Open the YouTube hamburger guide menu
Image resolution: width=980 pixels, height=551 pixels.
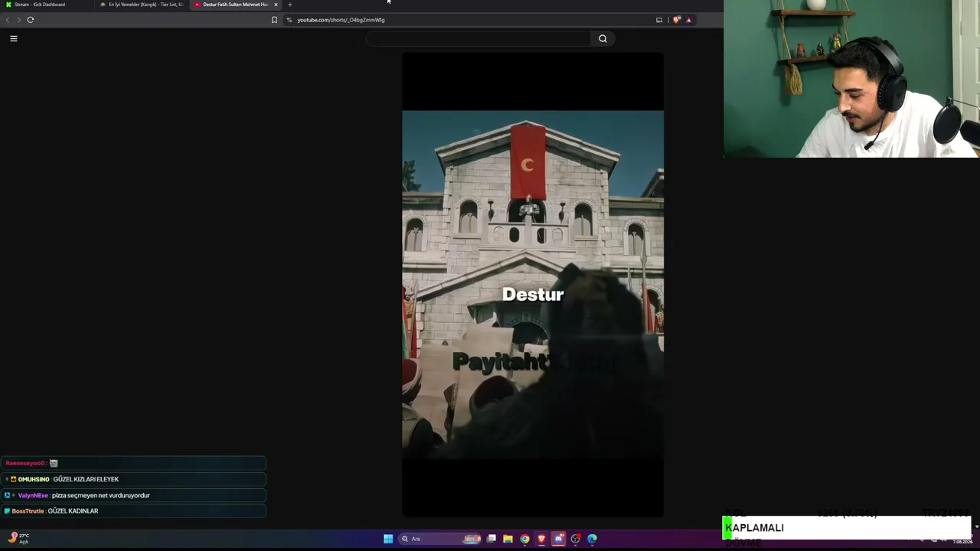[14, 38]
